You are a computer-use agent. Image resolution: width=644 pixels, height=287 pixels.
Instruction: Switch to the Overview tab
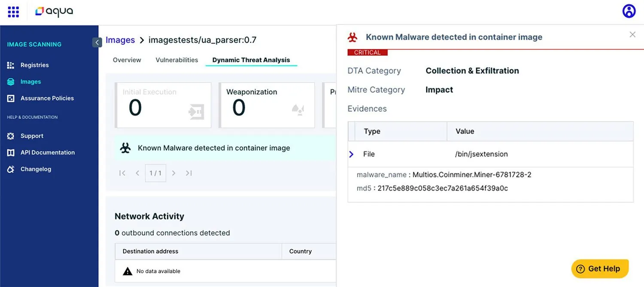127,60
